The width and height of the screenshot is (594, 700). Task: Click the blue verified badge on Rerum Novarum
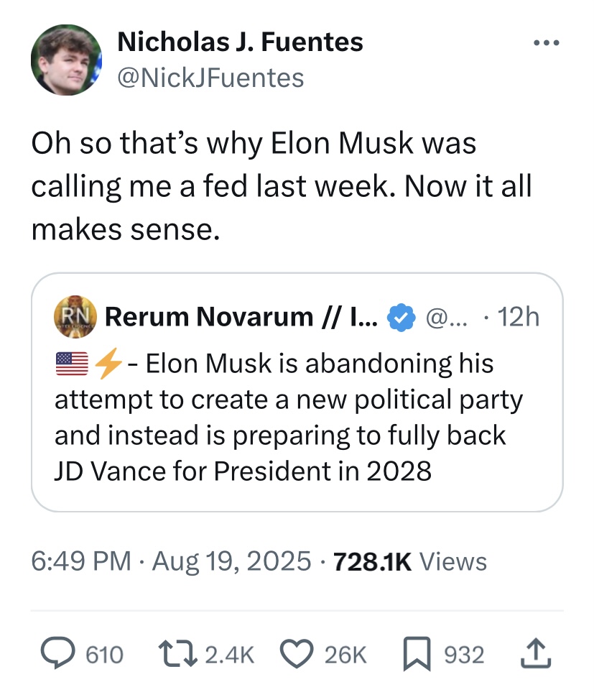402,318
